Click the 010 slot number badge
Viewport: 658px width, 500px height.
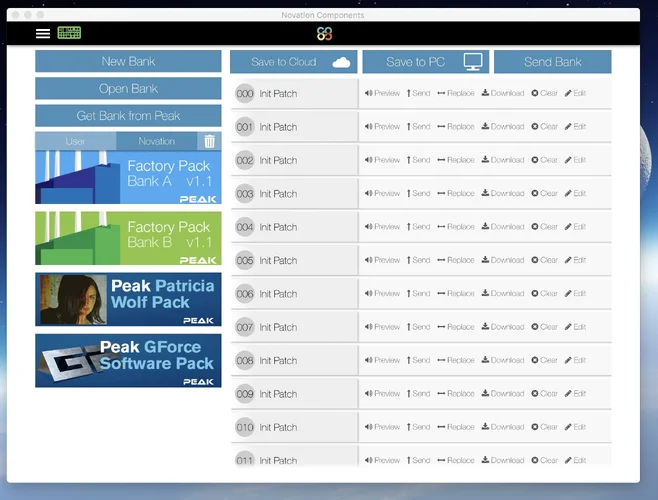245,427
